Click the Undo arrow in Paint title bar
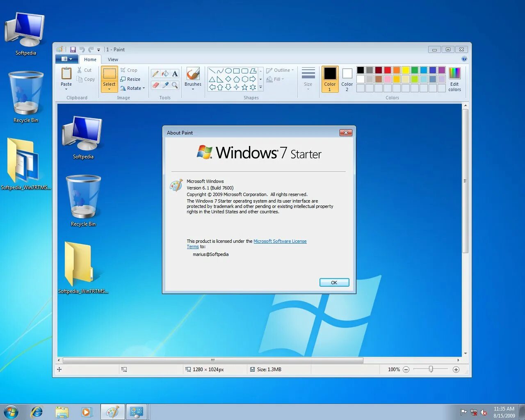Screen dimensions: 525x420 point(82,50)
